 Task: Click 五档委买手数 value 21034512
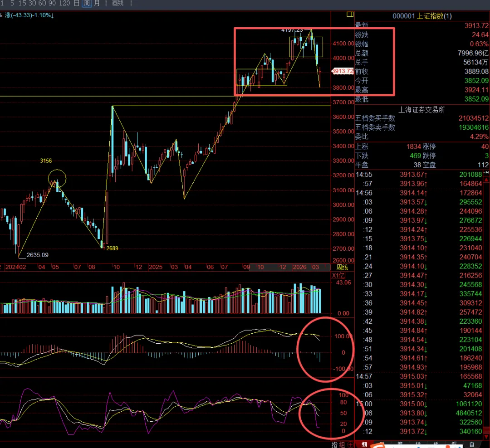(x=473, y=118)
